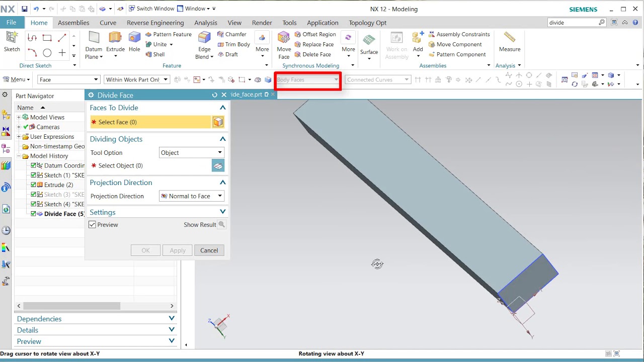The image size is (644, 362).
Task: Click the Cancel button
Action: click(x=209, y=250)
